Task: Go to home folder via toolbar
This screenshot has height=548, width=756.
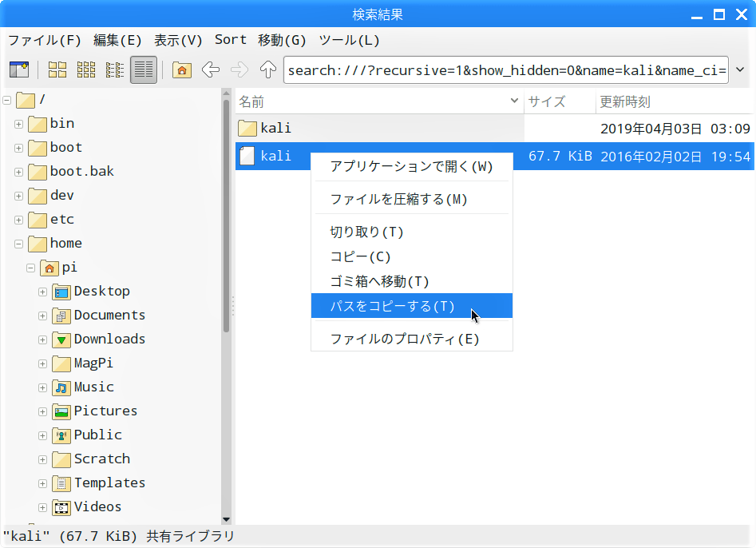Action: coord(182,70)
